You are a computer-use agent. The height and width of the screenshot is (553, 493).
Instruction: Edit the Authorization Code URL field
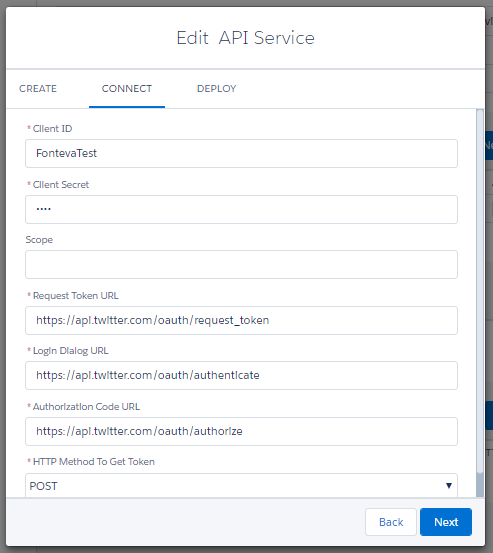click(241, 431)
